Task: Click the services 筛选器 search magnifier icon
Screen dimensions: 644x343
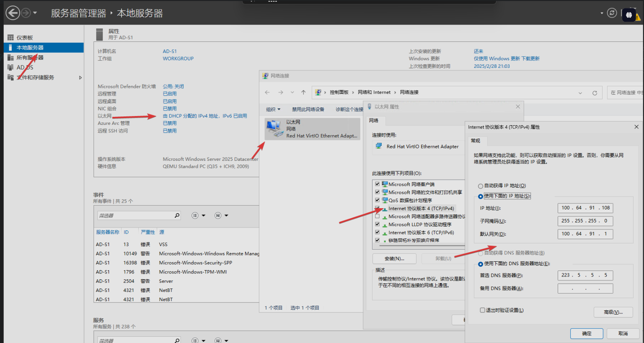Action: (x=177, y=340)
